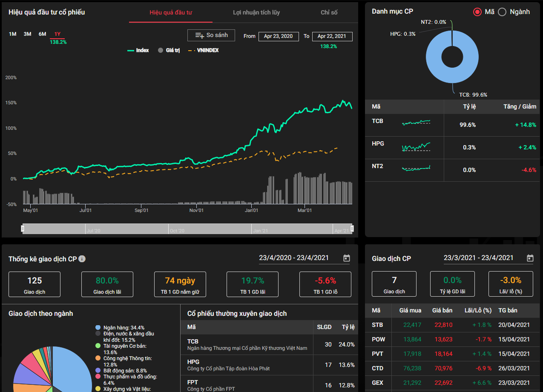543x392 pixels.
Task: Sort by TG bán column
Action: click(x=508, y=310)
